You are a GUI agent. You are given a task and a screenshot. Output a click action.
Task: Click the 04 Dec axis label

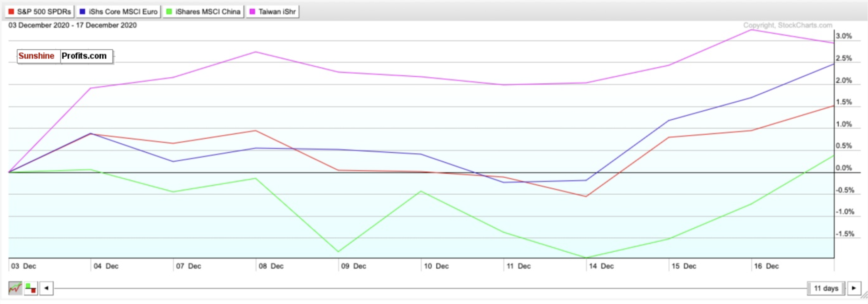point(106,266)
